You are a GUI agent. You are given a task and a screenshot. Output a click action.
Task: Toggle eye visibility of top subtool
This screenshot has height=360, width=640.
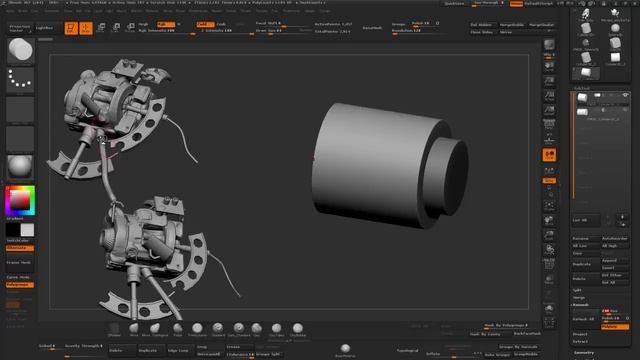(x=625, y=95)
